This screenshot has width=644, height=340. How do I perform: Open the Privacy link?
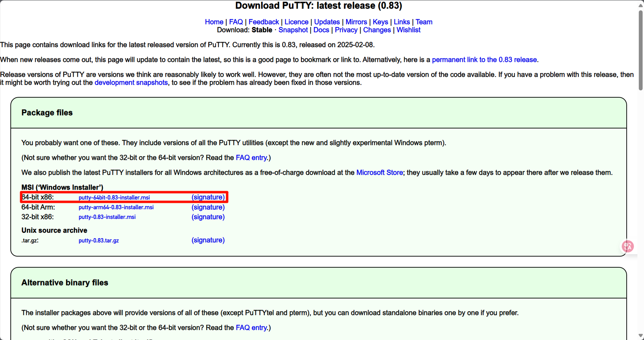pos(346,30)
